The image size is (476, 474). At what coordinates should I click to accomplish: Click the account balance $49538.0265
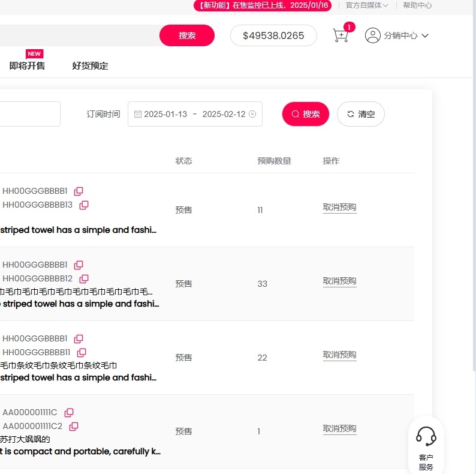click(x=273, y=35)
